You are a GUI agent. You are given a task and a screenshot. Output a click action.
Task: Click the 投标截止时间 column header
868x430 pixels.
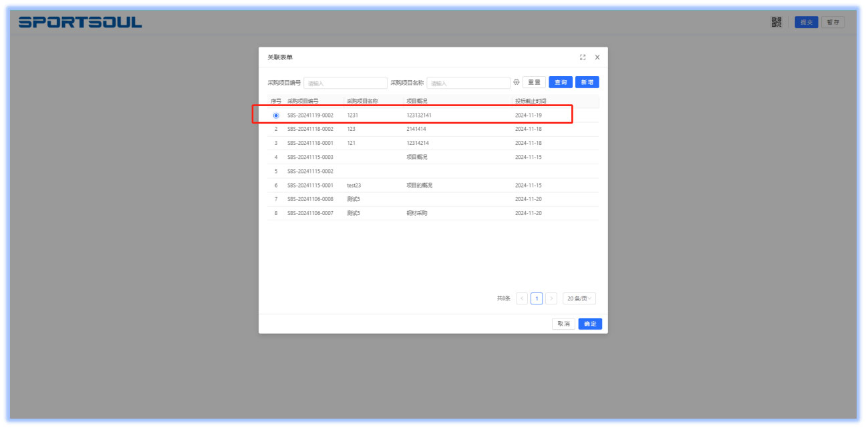pos(531,101)
